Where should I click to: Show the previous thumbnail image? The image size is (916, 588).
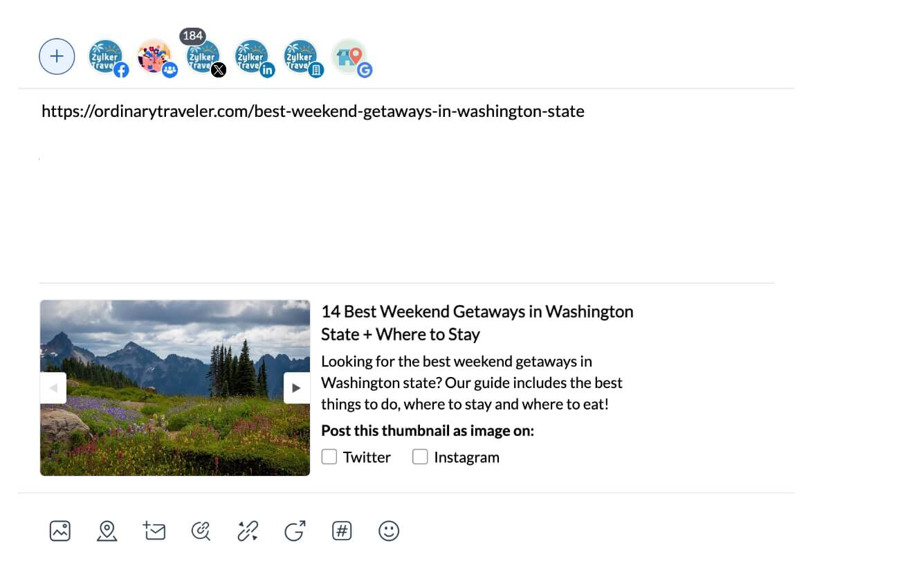click(53, 388)
